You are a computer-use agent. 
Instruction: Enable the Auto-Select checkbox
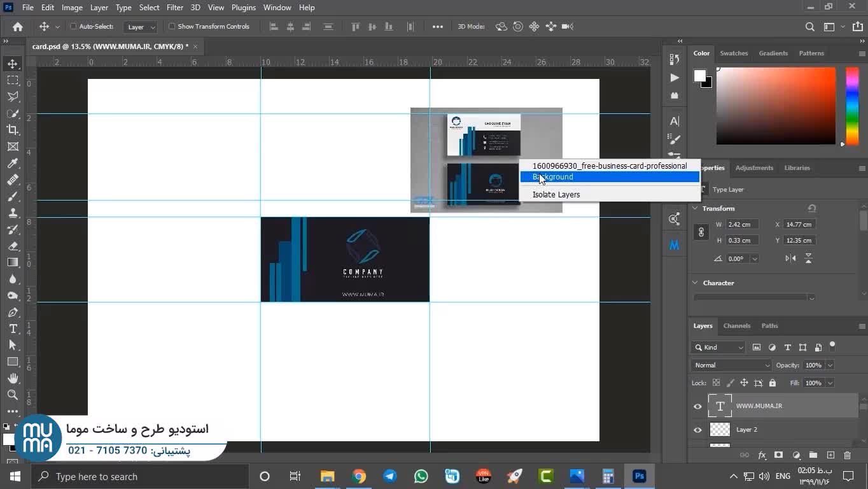coord(73,27)
